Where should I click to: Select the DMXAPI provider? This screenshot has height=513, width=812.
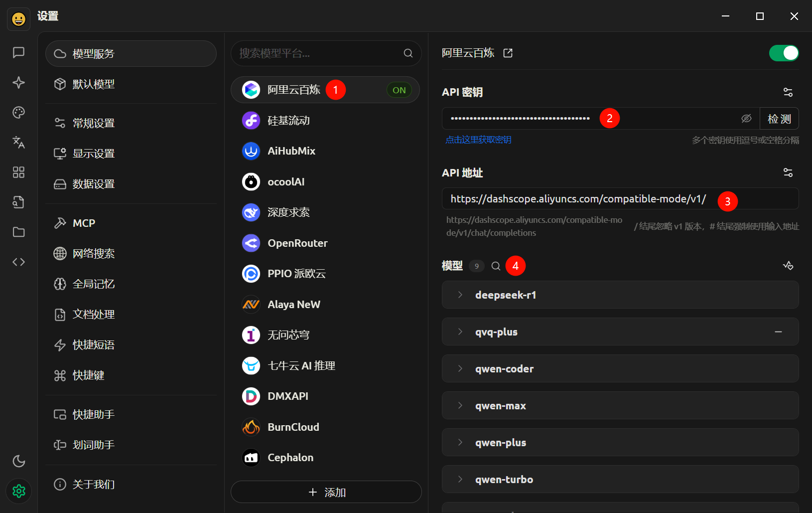[x=325, y=396]
